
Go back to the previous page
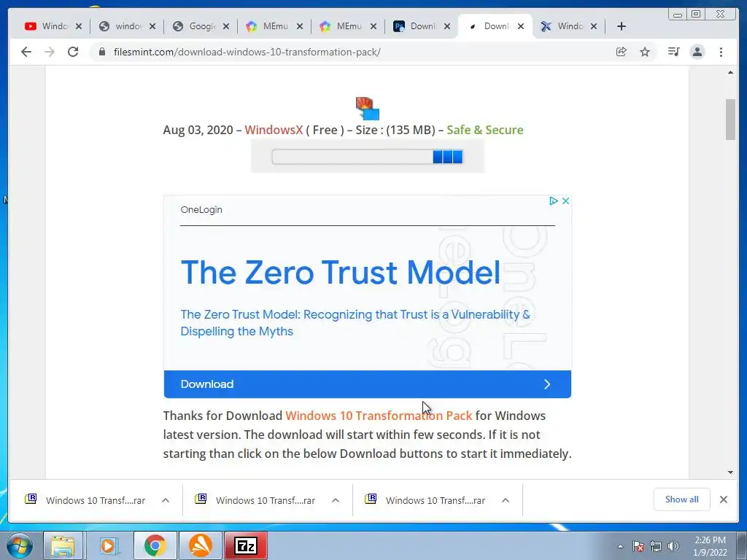click(x=26, y=52)
